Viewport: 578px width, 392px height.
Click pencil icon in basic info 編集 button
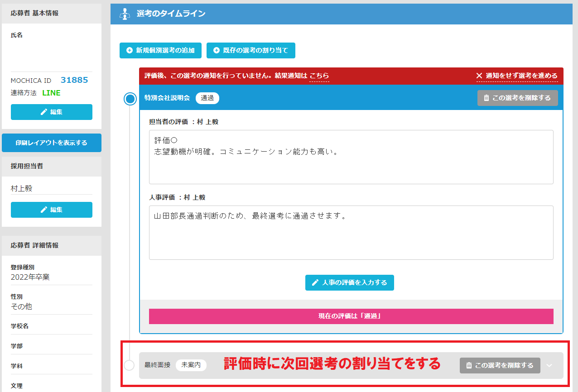coord(44,112)
